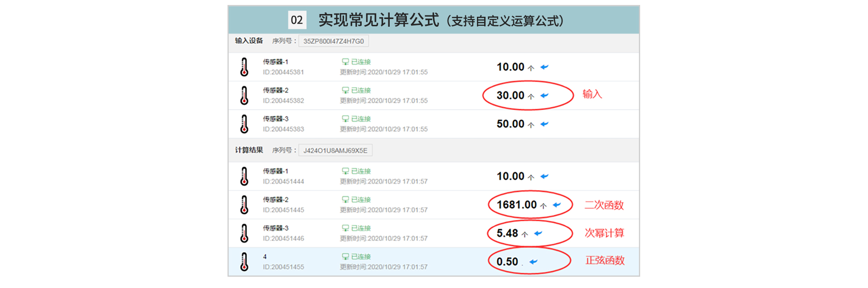Click blue arrow next to 30.00 value
This screenshot has width=868, height=288.
(544, 96)
